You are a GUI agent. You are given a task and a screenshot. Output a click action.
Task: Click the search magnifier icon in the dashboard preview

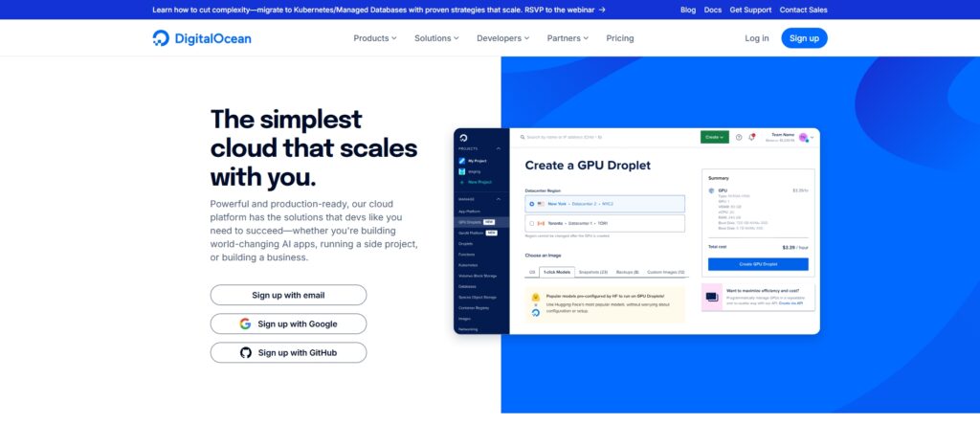pos(523,137)
